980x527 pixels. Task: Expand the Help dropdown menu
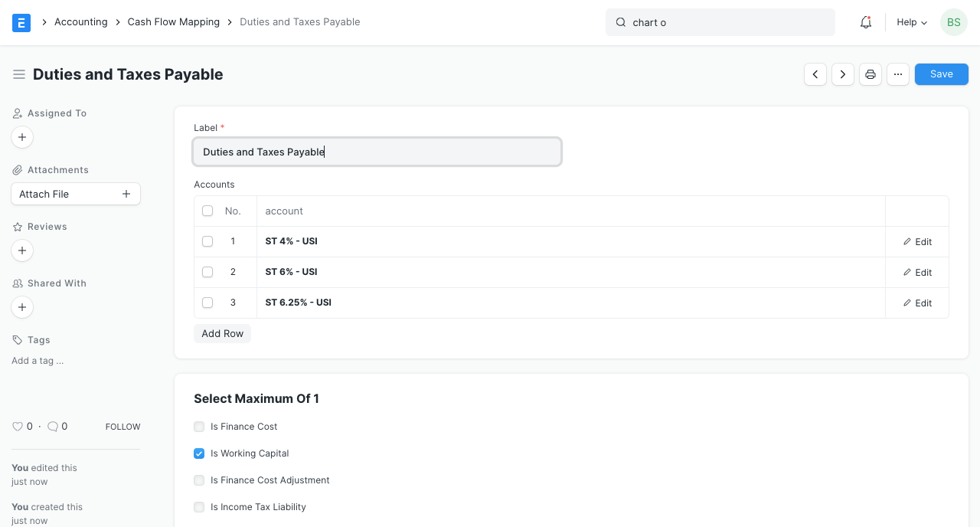[912, 22]
